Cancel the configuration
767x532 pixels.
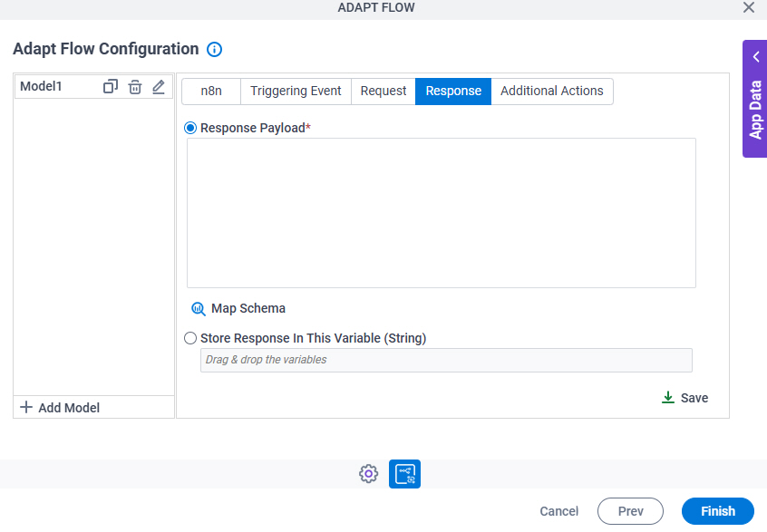(x=559, y=511)
